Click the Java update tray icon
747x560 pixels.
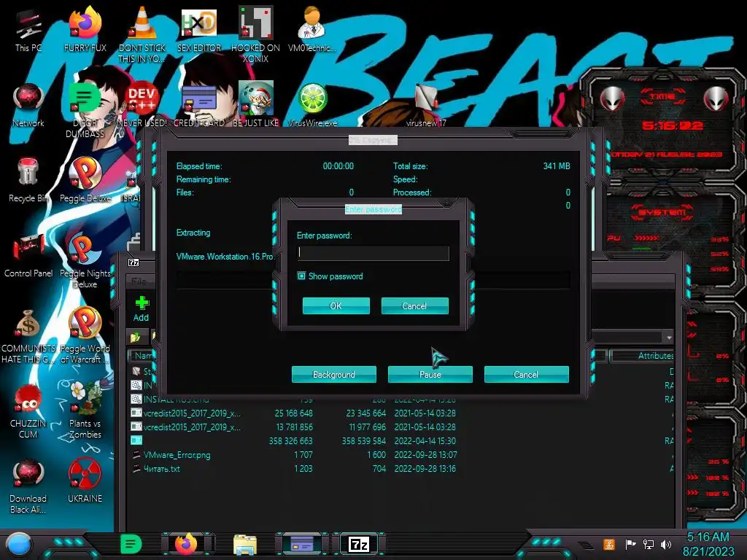click(609, 544)
